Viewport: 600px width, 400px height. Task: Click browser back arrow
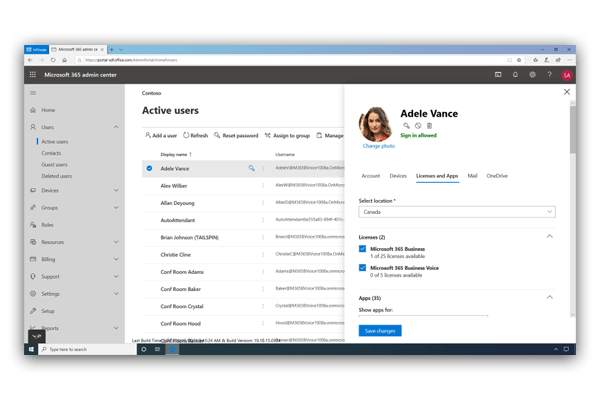[x=30, y=60]
